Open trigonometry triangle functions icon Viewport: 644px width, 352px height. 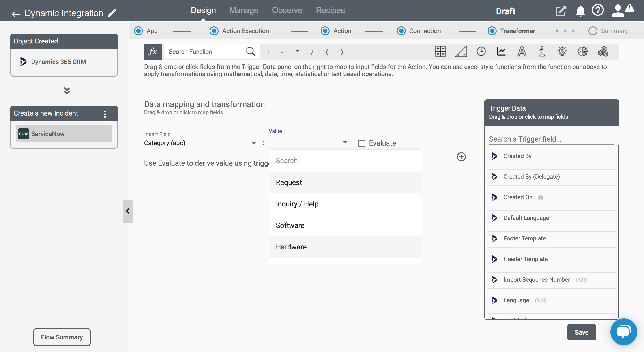(x=461, y=52)
